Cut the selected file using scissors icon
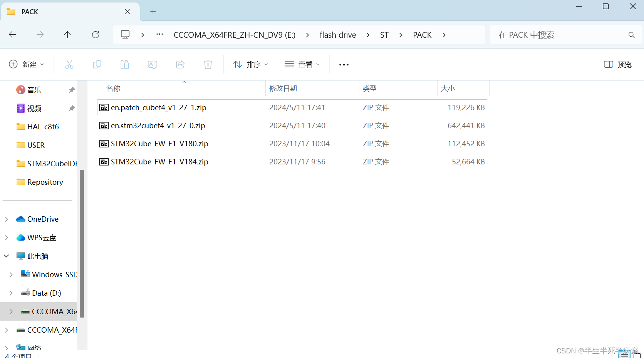644x358 pixels. click(69, 64)
